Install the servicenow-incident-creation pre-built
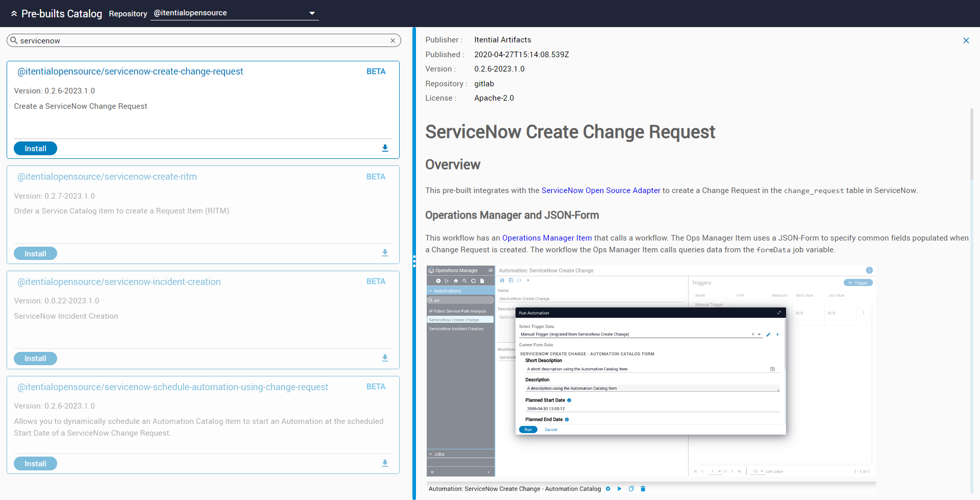The height and width of the screenshot is (500, 980). (x=35, y=359)
